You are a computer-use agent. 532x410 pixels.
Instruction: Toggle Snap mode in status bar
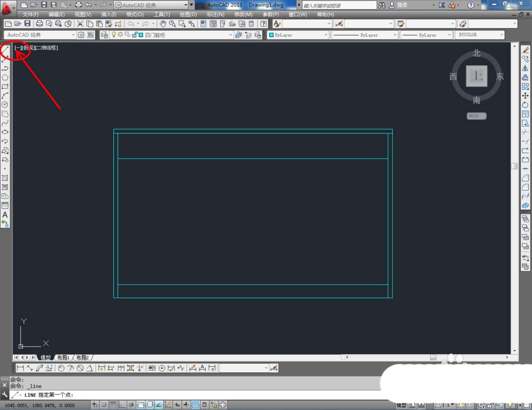point(104,405)
